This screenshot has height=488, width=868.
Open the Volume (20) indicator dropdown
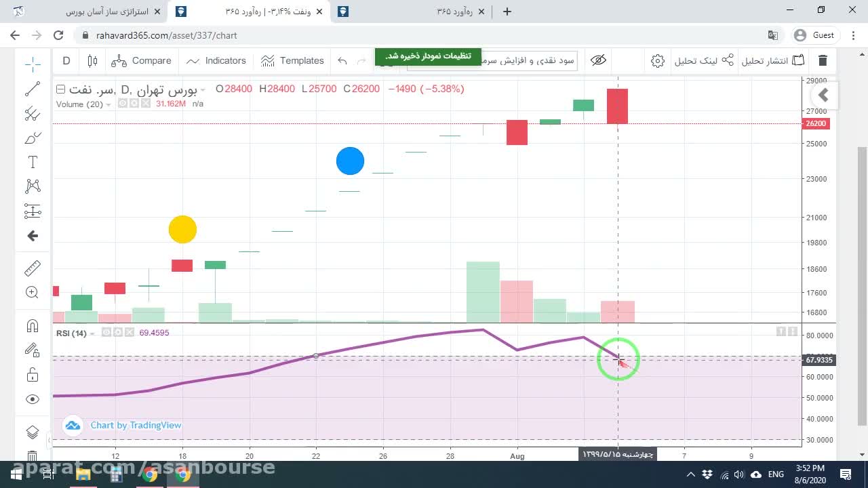(108, 104)
